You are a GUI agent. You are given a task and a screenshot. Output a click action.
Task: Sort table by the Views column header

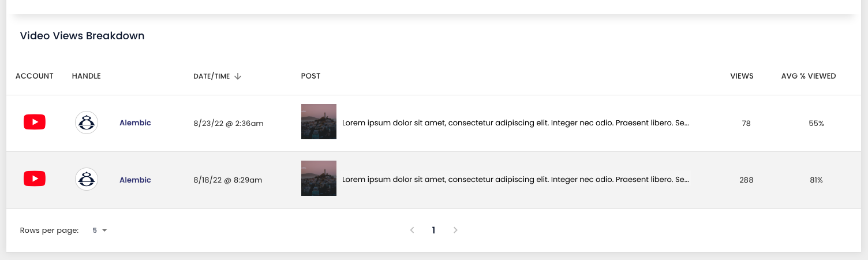click(x=742, y=76)
